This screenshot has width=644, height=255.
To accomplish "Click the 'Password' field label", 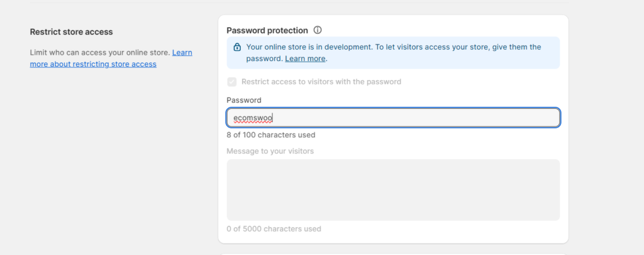I will 244,100.
